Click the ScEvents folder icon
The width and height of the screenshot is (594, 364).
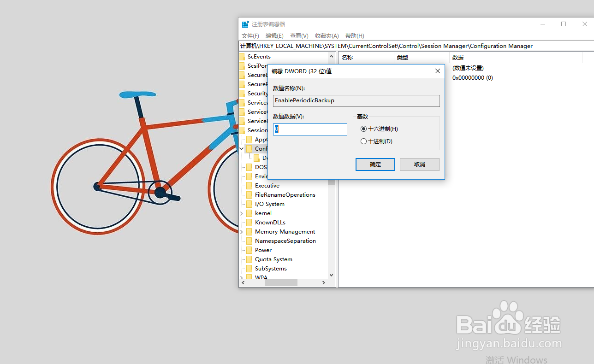(242, 57)
